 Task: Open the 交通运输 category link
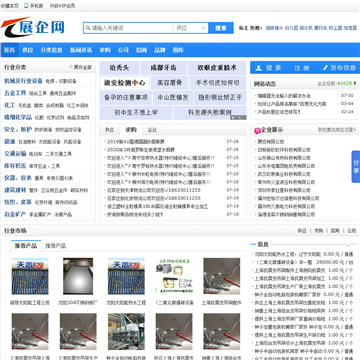tap(15, 153)
